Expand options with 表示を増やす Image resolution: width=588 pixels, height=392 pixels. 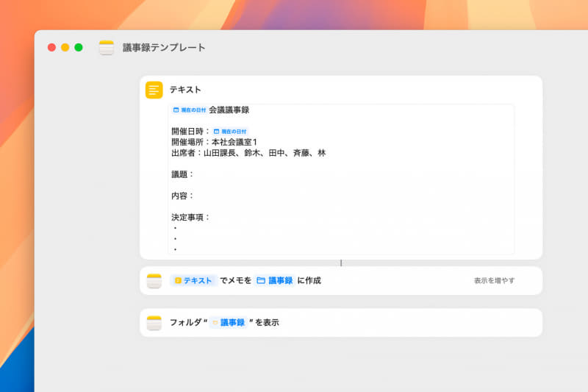click(494, 281)
